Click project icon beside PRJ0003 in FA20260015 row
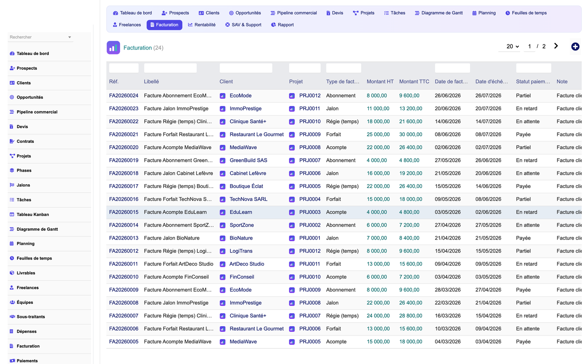This screenshot has height=364, width=588. tap(292, 212)
